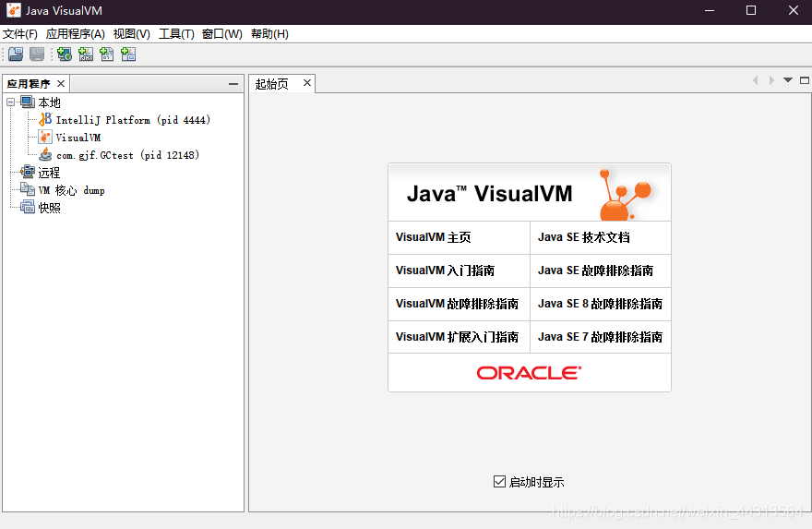Click the greyed Save snapshot toolbar icon
Viewport: 812px width, 529px height.
[x=37, y=54]
